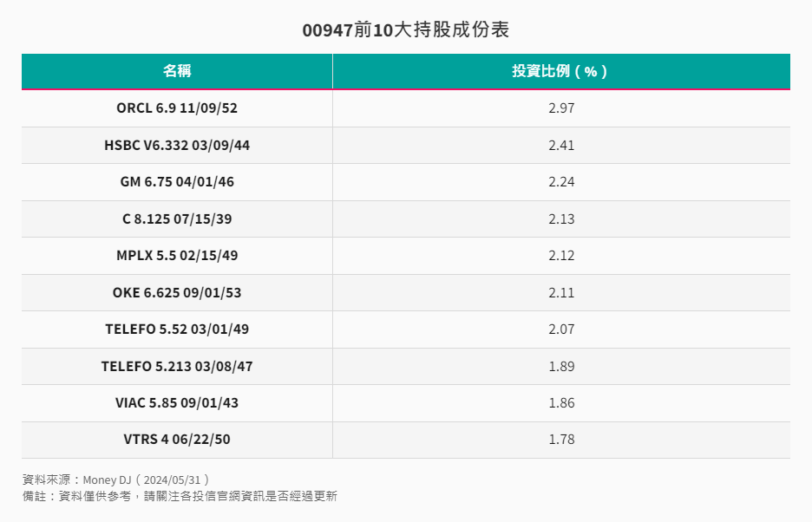Click the title 00947前10大持股成份表
The width and height of the screenshot is (812, 522).
click(405, 29)
